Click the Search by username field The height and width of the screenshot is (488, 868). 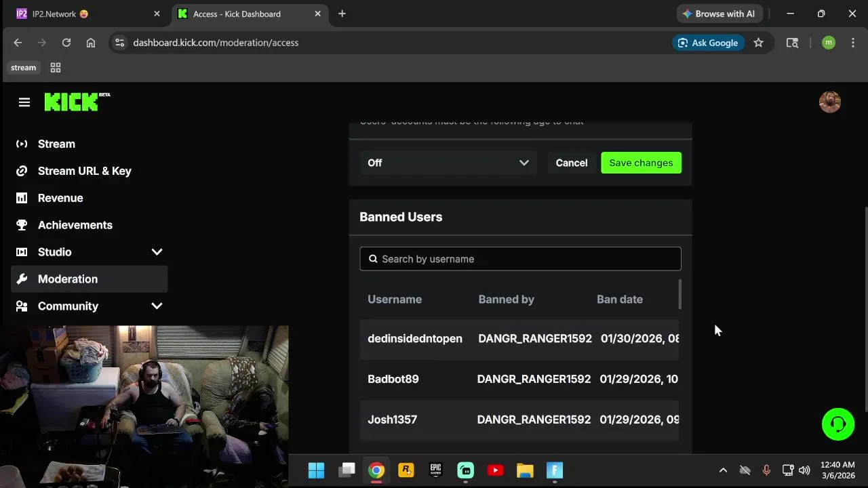coord(520,259)
